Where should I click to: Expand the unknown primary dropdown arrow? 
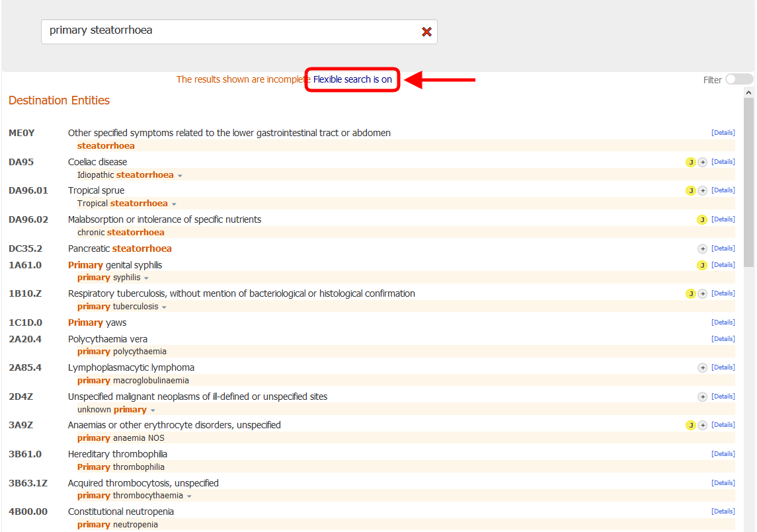point(153,410)
